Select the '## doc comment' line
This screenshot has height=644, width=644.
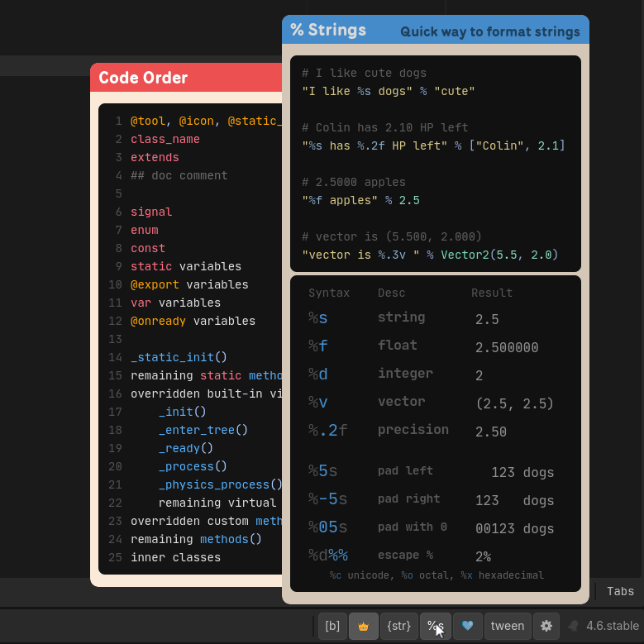[x=179, y=175]
